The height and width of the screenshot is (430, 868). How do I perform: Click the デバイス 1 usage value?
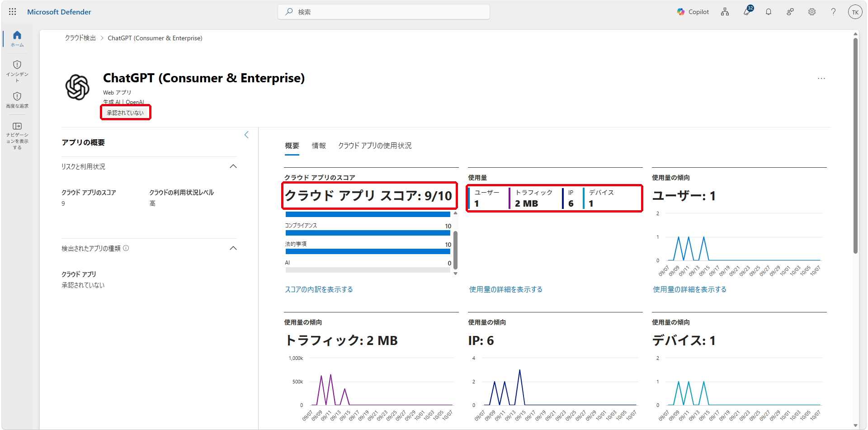591,203
